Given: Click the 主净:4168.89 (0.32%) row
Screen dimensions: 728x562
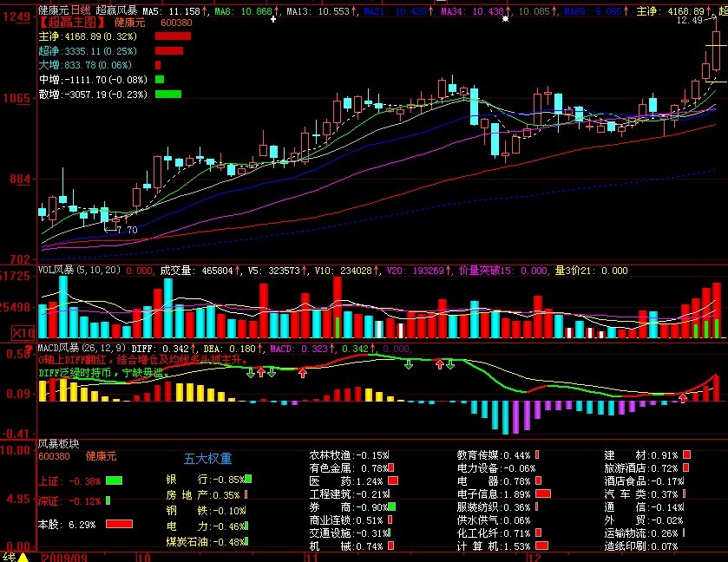Looking at the screenshot, I should (x=88, y=36).
